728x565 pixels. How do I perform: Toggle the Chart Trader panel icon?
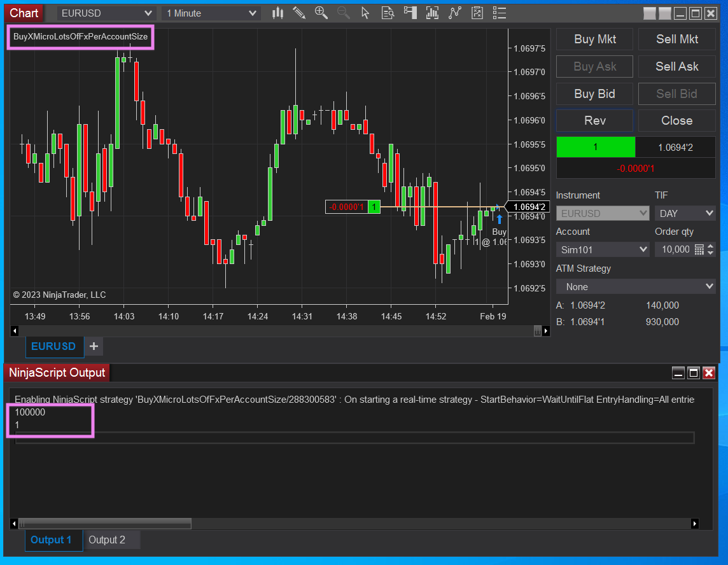[410, 13]
